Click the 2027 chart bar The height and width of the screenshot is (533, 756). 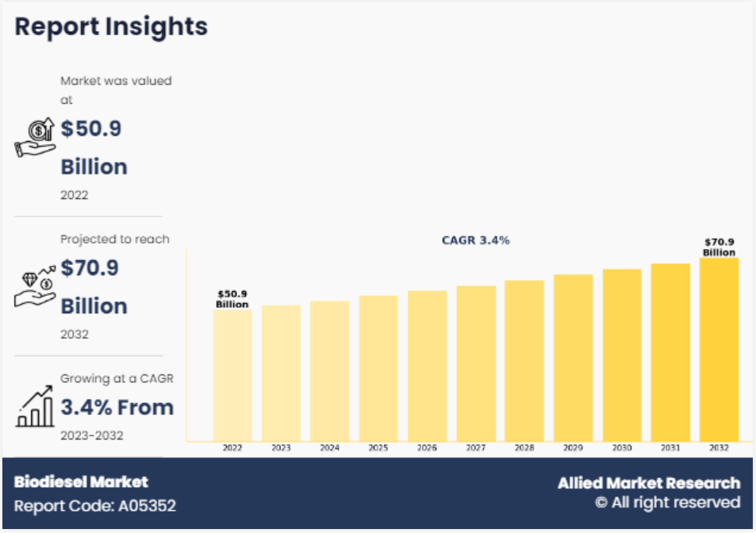click(476, 362)
